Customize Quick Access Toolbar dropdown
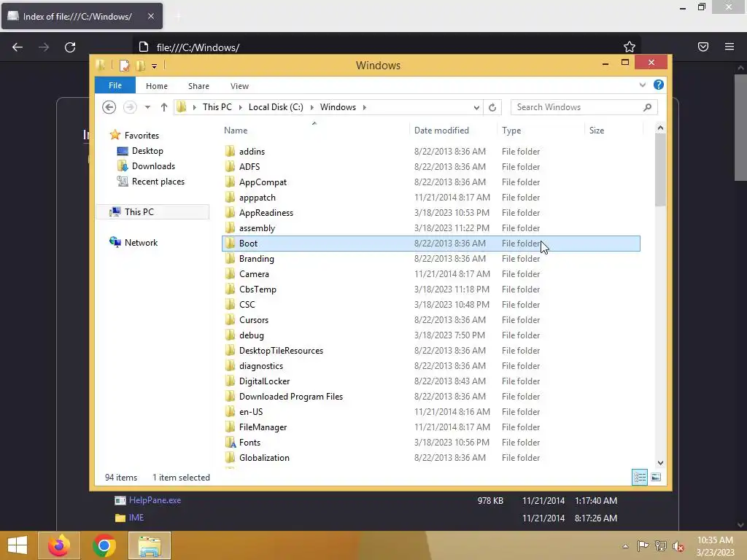This screenshot has height=560, width=747. 155,66
